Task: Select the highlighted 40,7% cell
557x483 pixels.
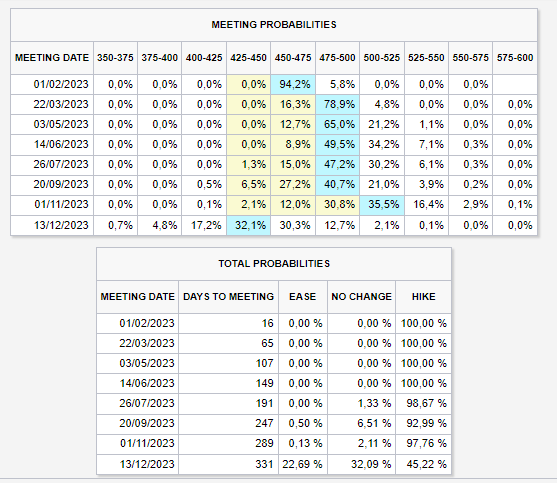Action: pyautogui.click(x=337, y=184)
